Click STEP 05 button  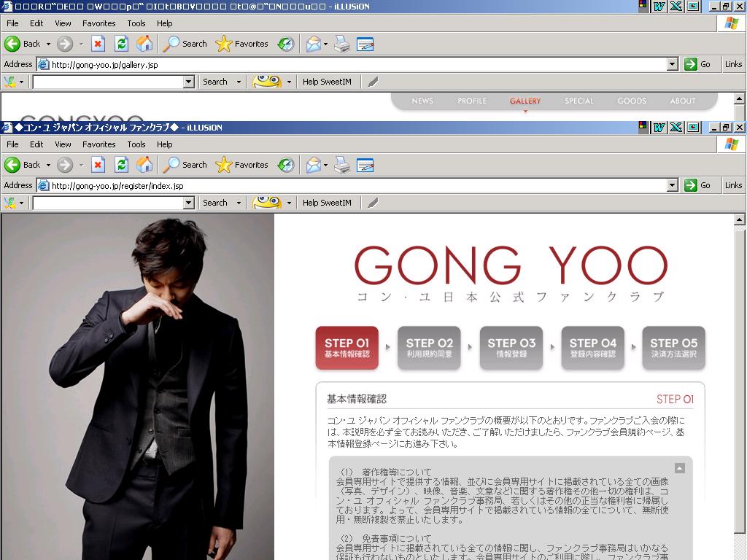673,348
